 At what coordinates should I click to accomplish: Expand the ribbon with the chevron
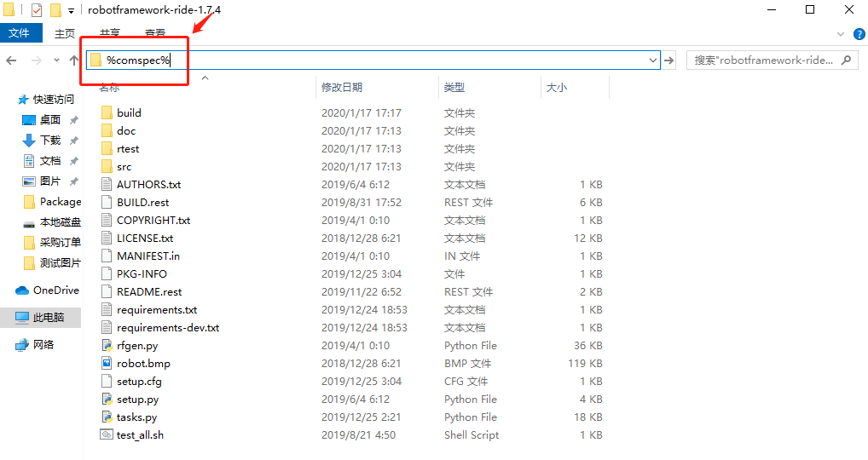pos(841,34)
